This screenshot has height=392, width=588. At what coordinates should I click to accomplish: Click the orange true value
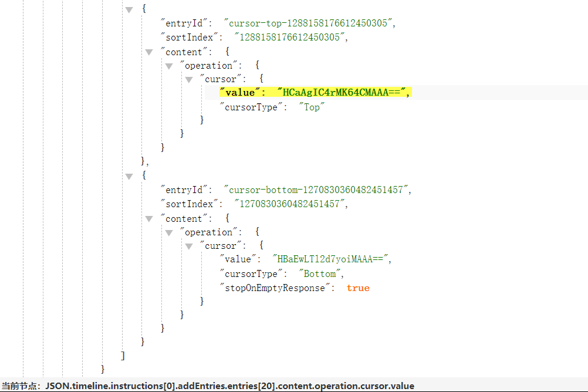(x=358, y=288)
